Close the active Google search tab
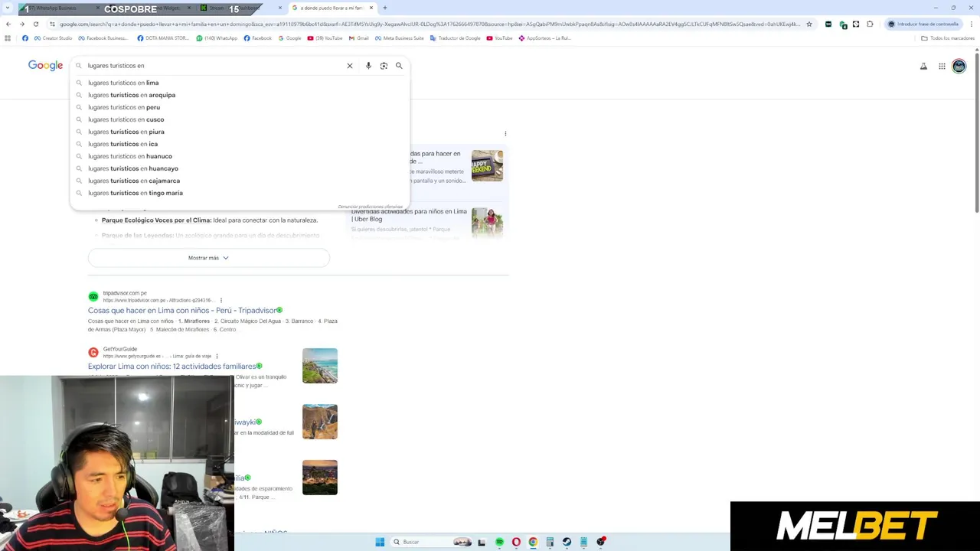The height and width of the screenshot is (551, 980). pos(371,8)
